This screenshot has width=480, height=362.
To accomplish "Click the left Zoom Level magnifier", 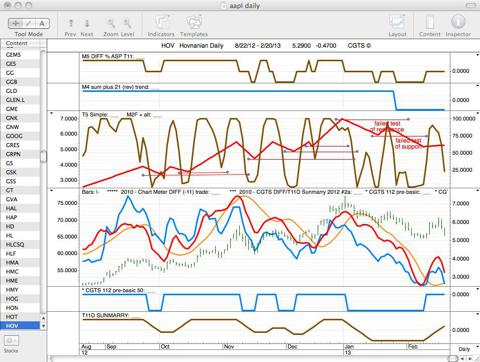I will tap(111, 23).
